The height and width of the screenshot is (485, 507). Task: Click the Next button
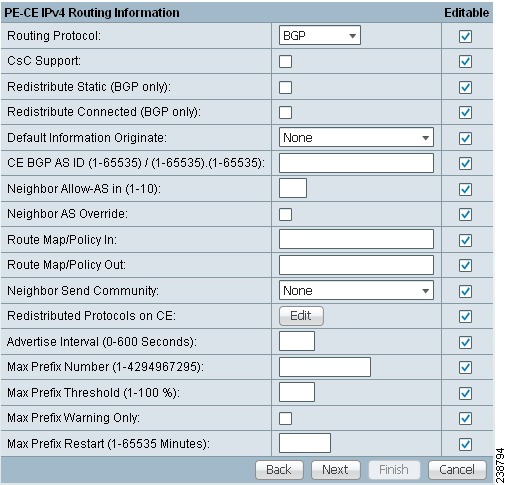336,470
